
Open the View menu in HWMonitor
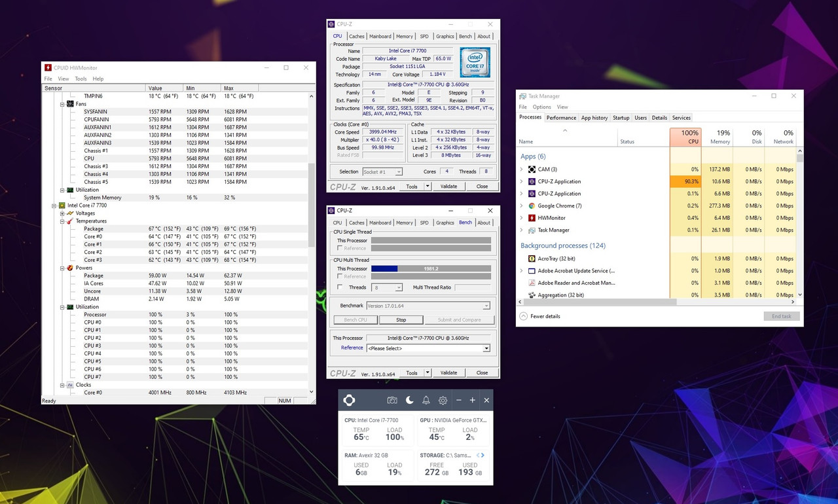(64, 79)
